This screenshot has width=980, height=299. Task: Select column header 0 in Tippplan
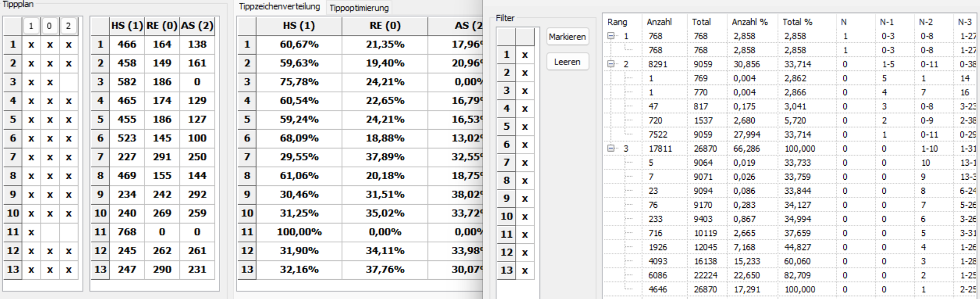[49, 26]
